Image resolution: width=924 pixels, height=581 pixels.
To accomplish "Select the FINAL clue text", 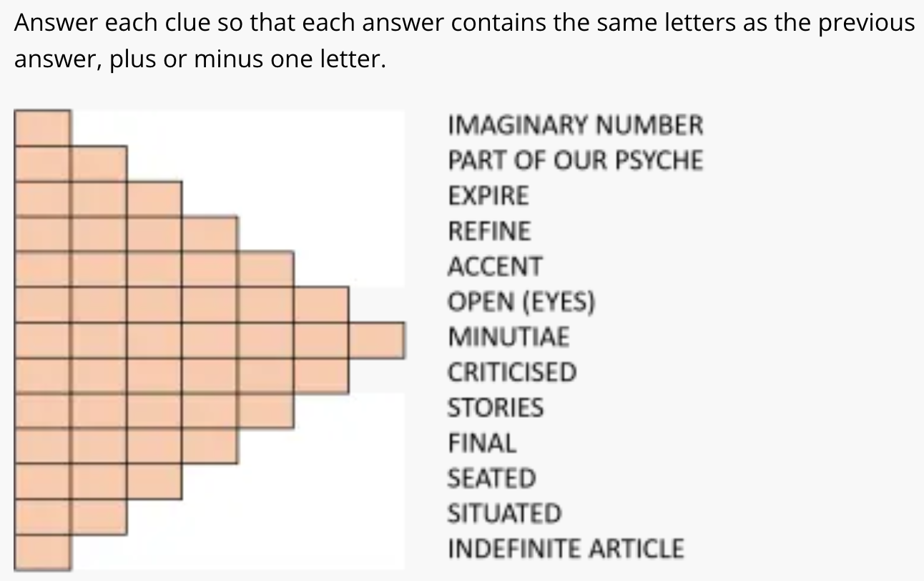I will pos(481,443).
